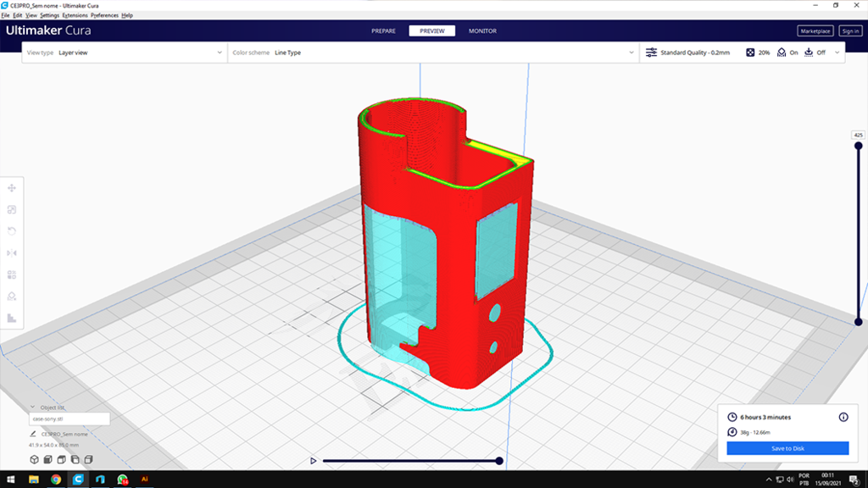Click the bottom tool icon in left toolbar
Screen dimensions: 868x488
pos(12,318)
